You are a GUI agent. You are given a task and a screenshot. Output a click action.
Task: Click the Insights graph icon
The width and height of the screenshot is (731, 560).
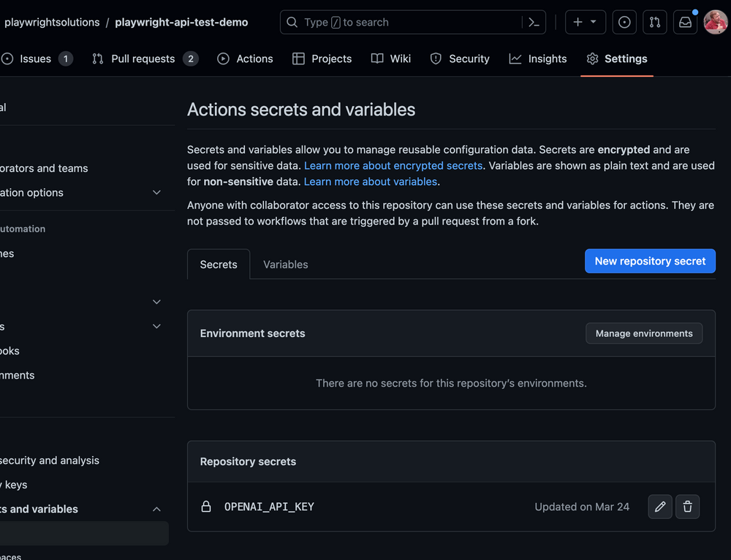[514, 58]
